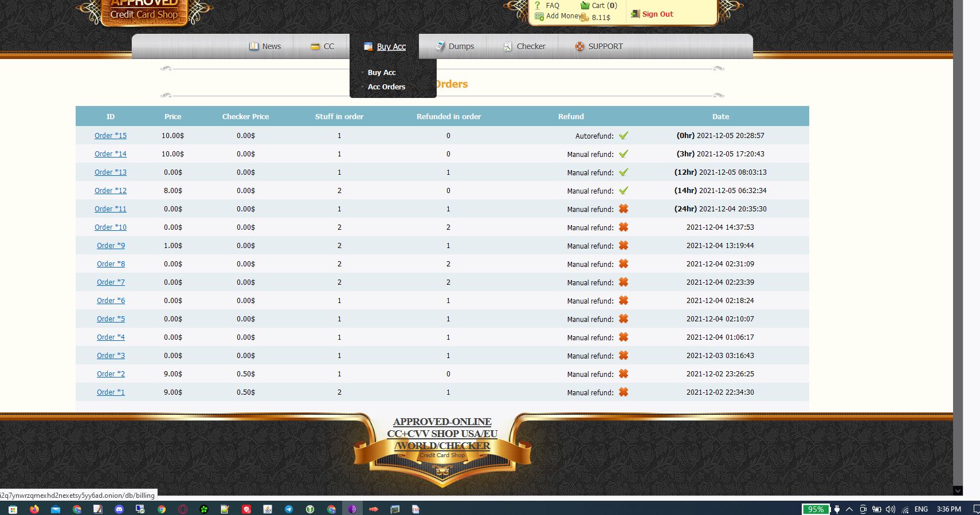Click the News book icon
The width and height of the screenshot is (980, 515).
tap(253, 46)
